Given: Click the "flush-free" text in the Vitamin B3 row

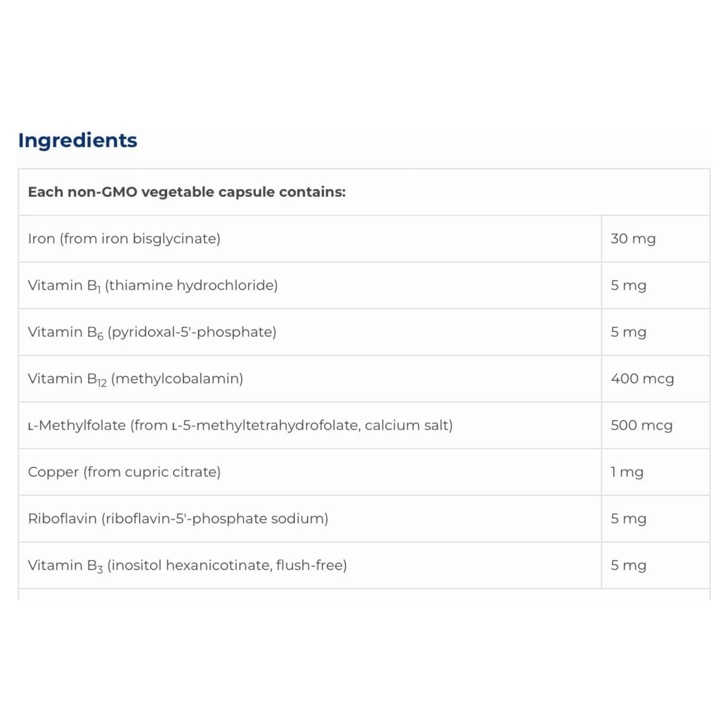Looking at the screenshot, I should click(x=311, y=566).
